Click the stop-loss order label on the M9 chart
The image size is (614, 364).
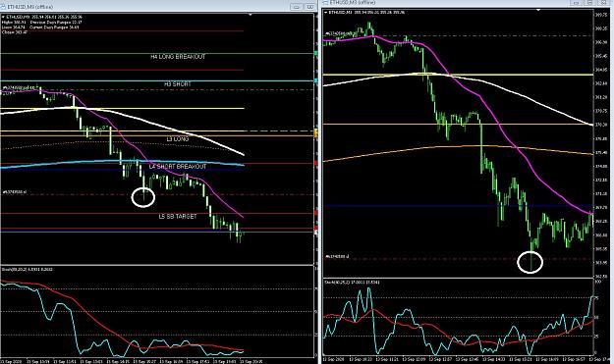15,192
